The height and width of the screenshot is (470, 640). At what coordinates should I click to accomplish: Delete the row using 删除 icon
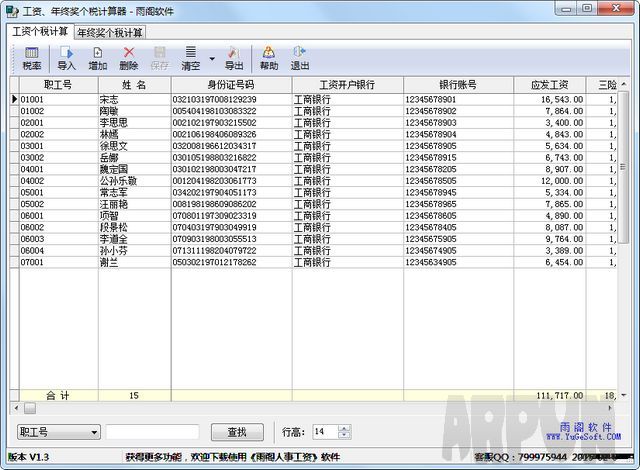(128, 57)
